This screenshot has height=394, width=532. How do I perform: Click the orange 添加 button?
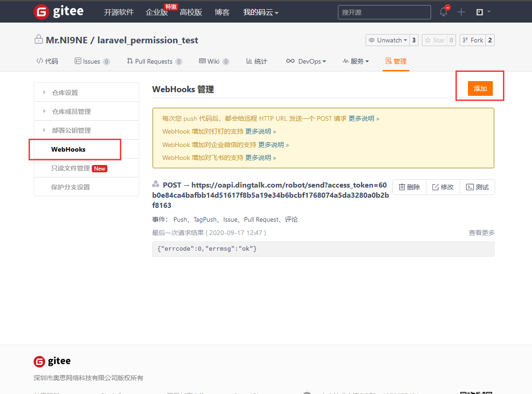(x=480, y=88)
